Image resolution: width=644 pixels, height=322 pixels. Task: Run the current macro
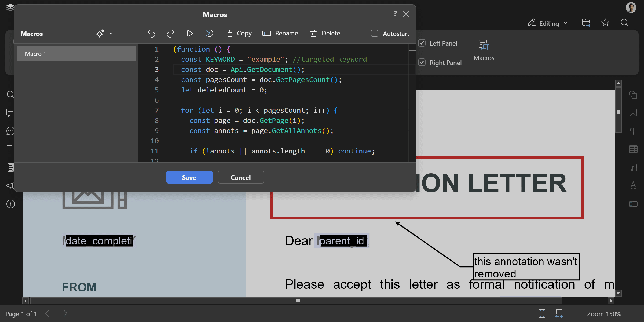pos(190,33)
